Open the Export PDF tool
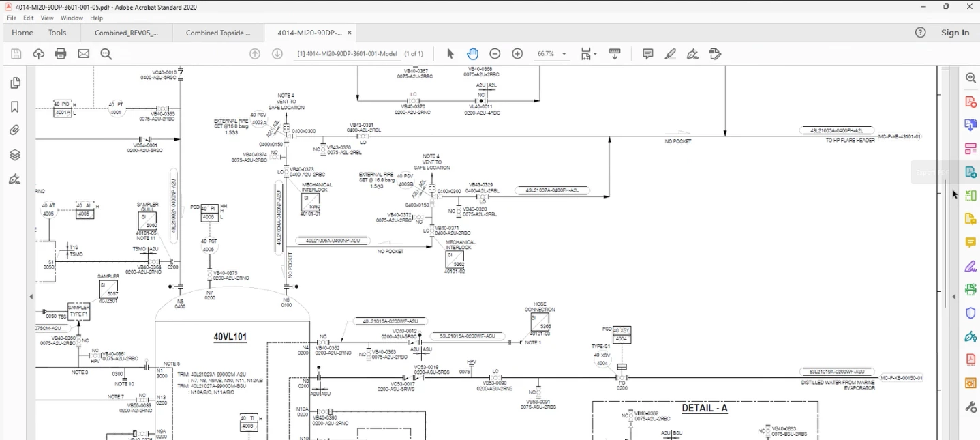This screenshot has height=440, width=980. tap(970, 172)
